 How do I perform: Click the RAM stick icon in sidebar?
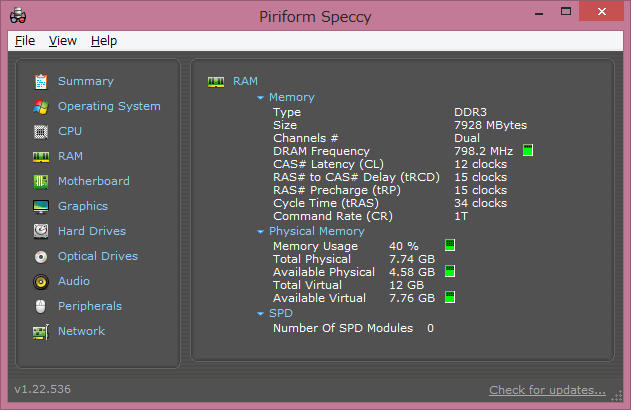click(x=41, y=157)
